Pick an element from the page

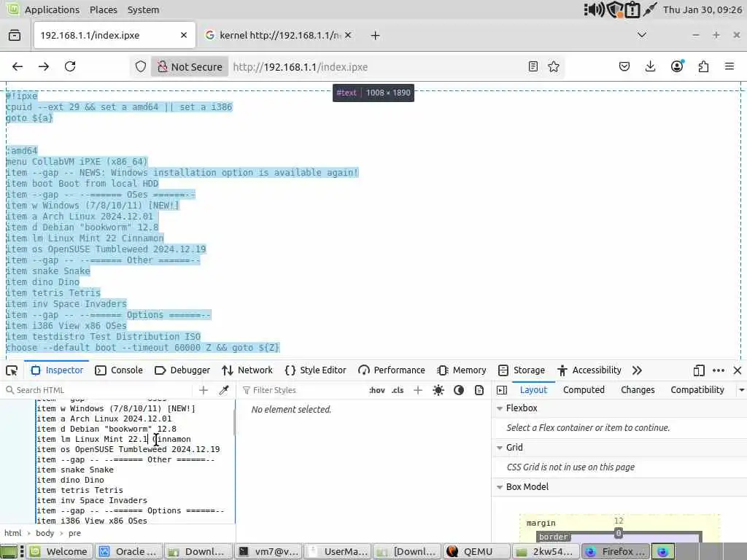pyautogui.click(x=12, y=370)
